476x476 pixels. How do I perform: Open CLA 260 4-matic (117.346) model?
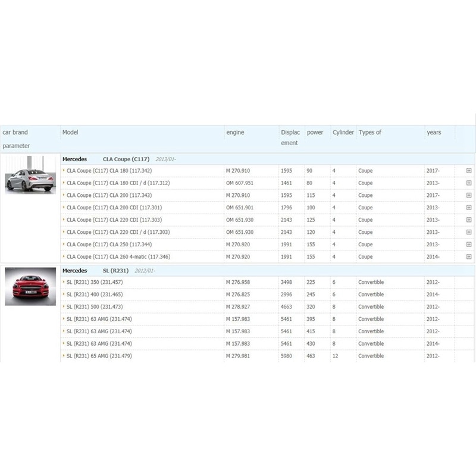pyautogui.click(x=118, y=257)
